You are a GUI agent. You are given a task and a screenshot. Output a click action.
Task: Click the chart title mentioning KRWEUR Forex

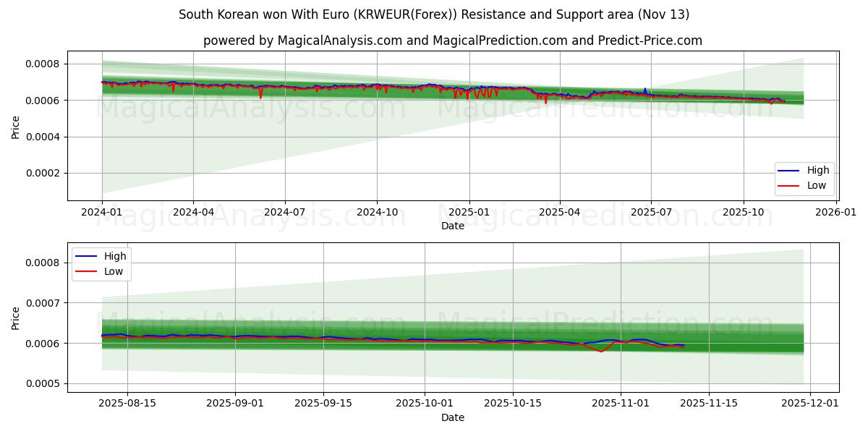434,13
